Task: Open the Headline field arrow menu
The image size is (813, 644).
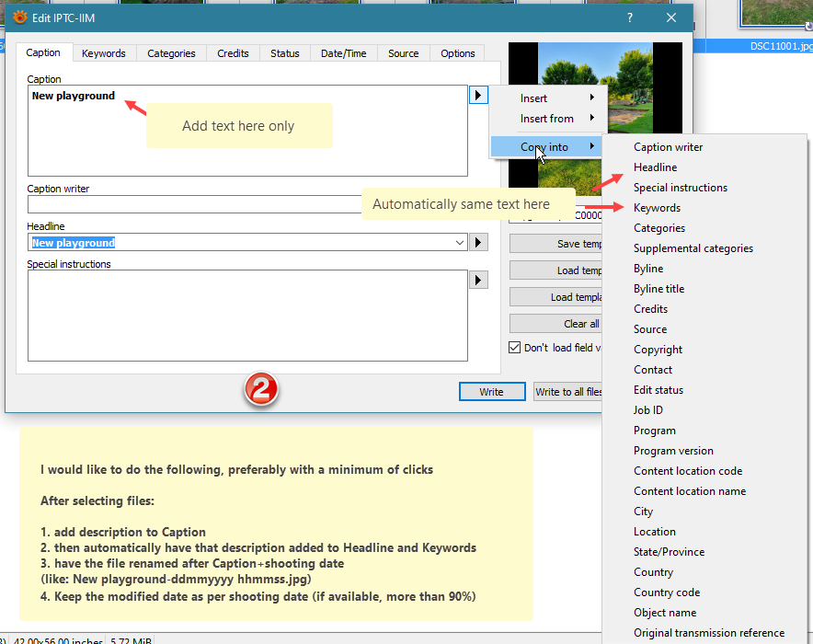Action: [x=478, y=242]
